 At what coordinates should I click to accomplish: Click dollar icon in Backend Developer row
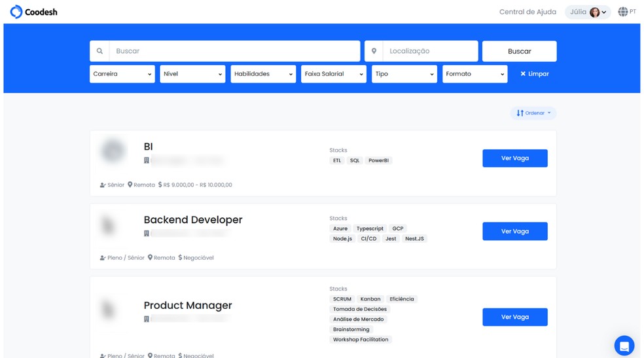pyautogui.click(x=180, y=257)
